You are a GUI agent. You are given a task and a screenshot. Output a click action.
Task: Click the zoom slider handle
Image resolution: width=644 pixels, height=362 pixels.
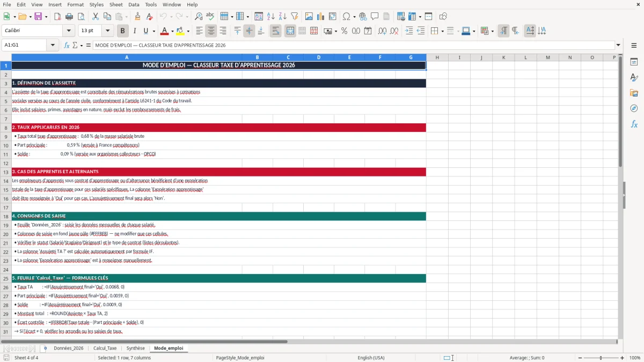pos(601,358)
